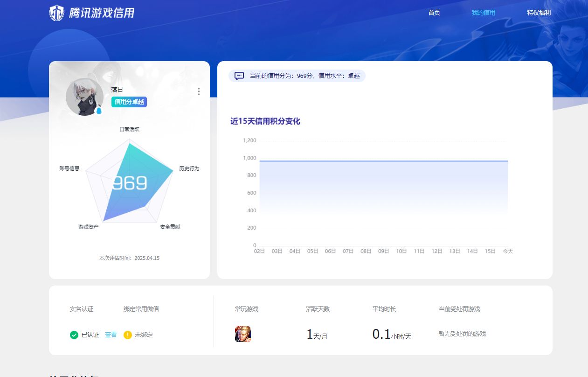Click the chat bubble icon beside credit score
The image size is (588, 377).
[x=239, y=76]
